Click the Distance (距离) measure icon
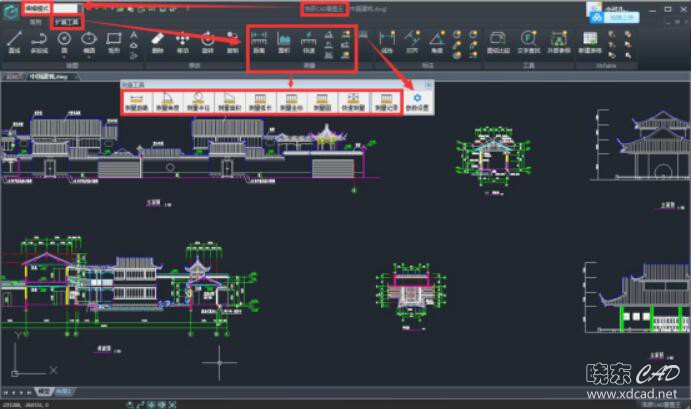 pos(259,42)
